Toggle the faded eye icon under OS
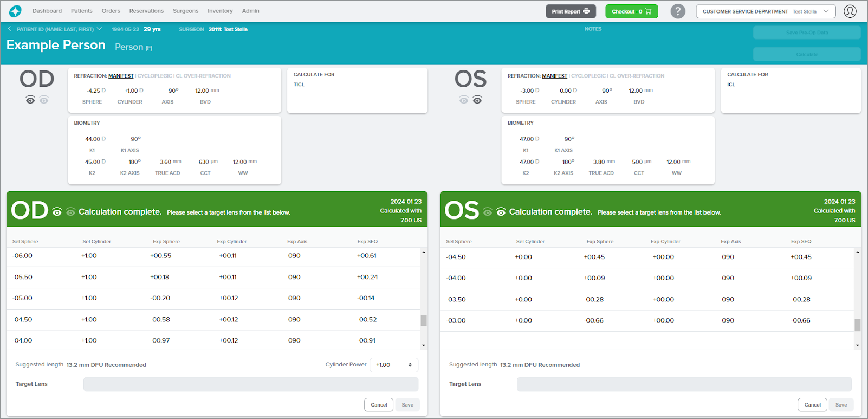 (464, 100)
